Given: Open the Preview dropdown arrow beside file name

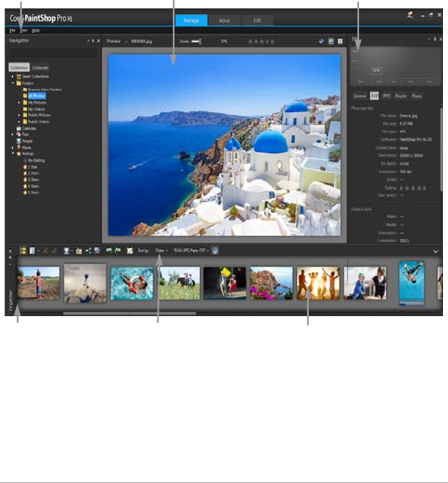Looking at the screenshot, I should click(x=126, y=41).
